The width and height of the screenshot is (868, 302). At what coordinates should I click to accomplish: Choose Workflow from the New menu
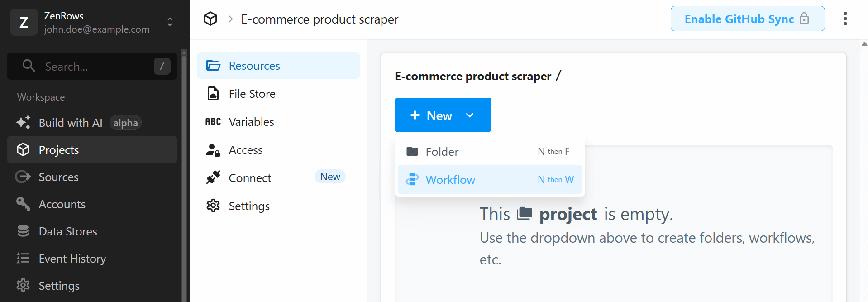pyautogui.click(x=490, y=180)
